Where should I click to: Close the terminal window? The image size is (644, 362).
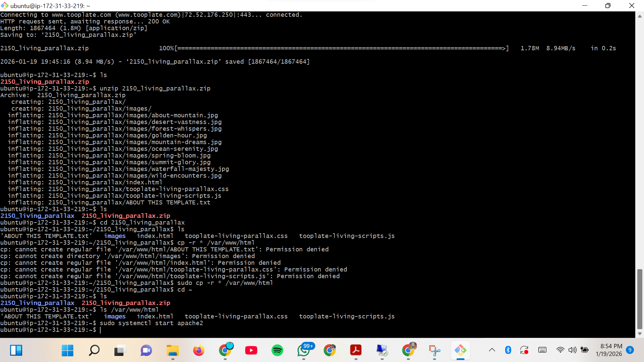pyautogui.click(x=632, y=6)
